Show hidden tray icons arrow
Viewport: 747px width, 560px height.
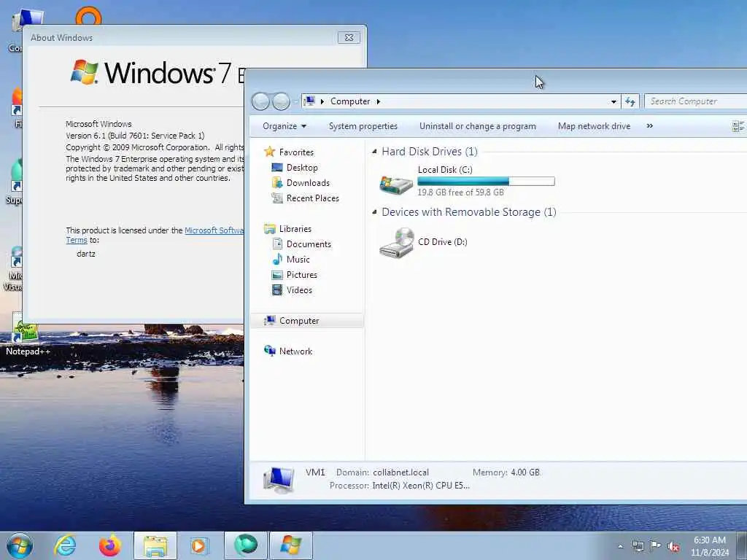coord(620,546)
